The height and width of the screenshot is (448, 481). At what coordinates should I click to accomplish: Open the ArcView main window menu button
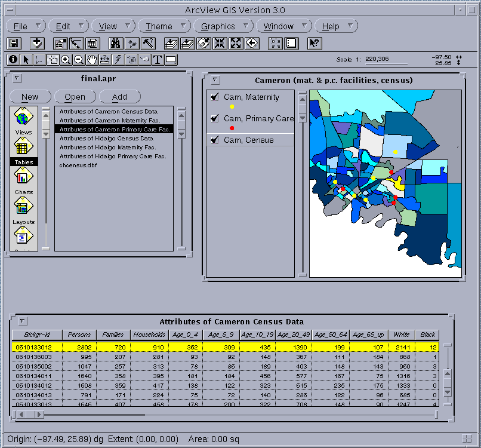10,10
